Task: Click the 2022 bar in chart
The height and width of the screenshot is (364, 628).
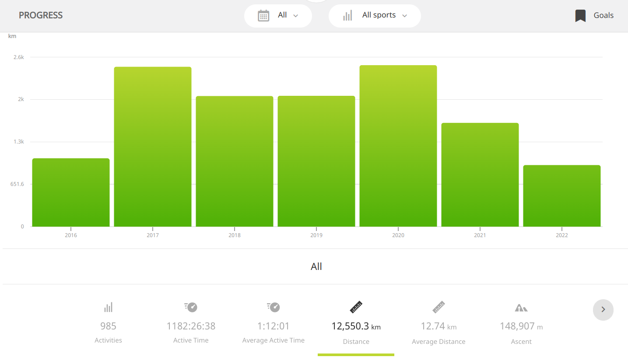Action: (562, 196)
